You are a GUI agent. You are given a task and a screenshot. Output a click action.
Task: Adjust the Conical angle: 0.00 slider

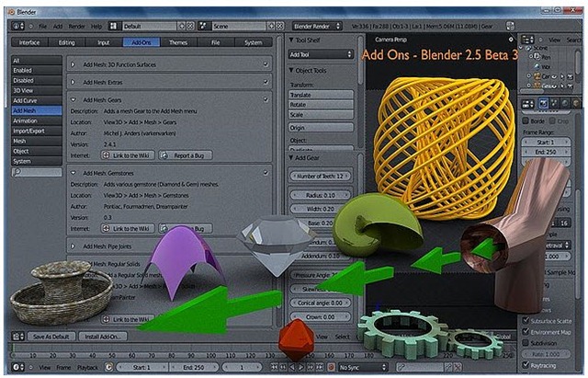(x=321, y=303)
